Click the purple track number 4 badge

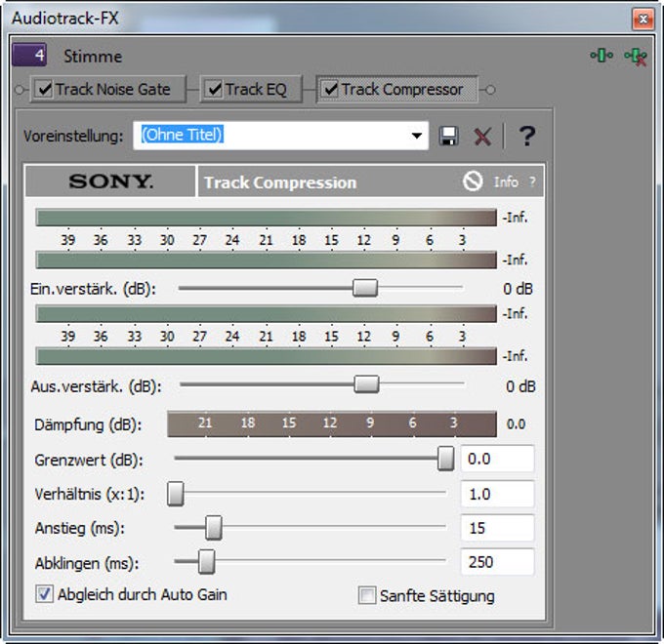coord(29,55)
